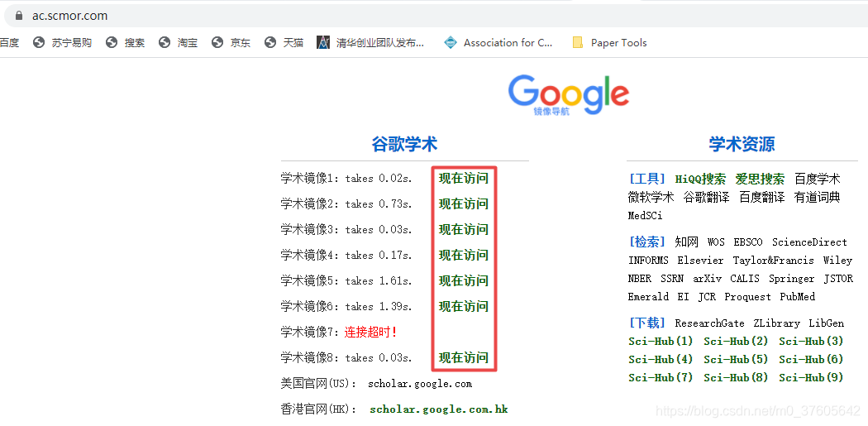Visit 学术镜像6 via 现在访问
This screenshot has width=868, height=426.
[x=463, y=306]
